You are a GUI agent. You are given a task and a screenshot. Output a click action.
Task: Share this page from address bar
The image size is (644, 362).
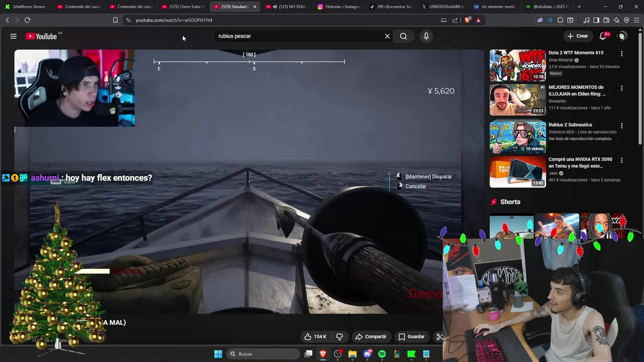(x=455, y=20)
